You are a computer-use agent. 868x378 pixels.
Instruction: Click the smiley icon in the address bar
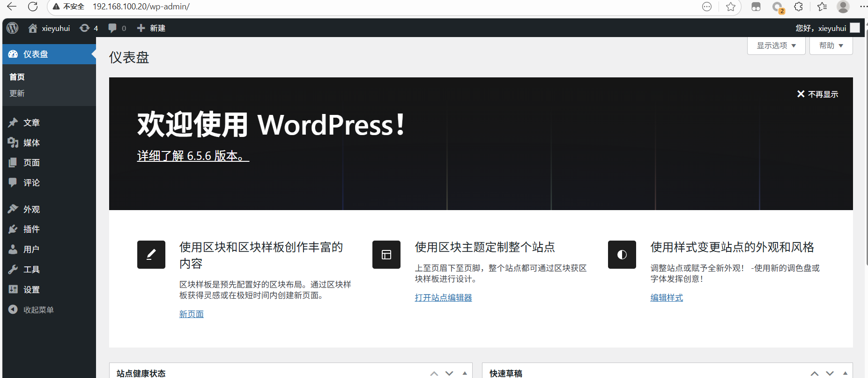[707, 7]
